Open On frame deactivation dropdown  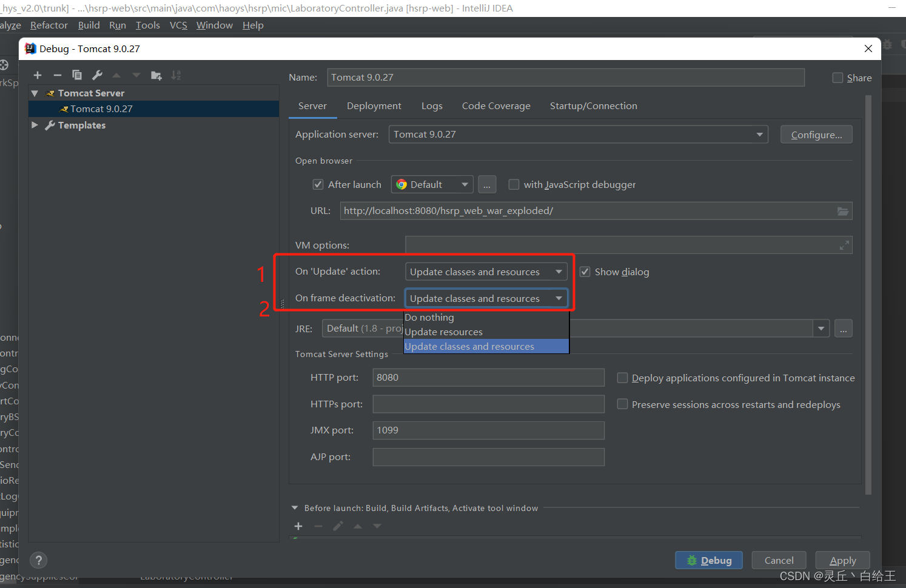click(486, 298)
